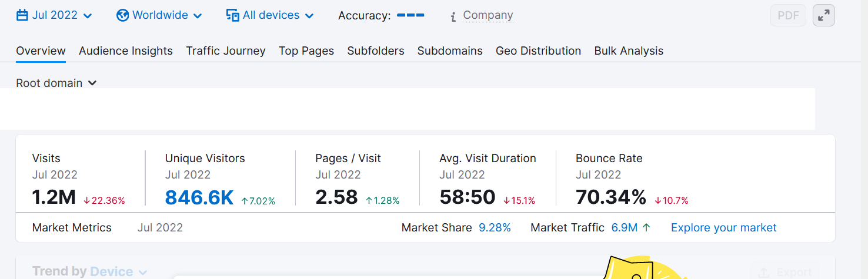
Task: Click the Accuracy dashes indicator
Action: tap(410, 15)
